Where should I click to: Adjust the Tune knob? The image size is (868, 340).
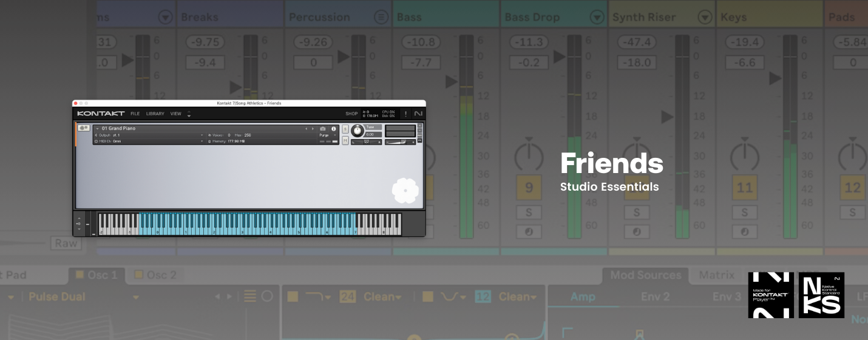point(358,131)
